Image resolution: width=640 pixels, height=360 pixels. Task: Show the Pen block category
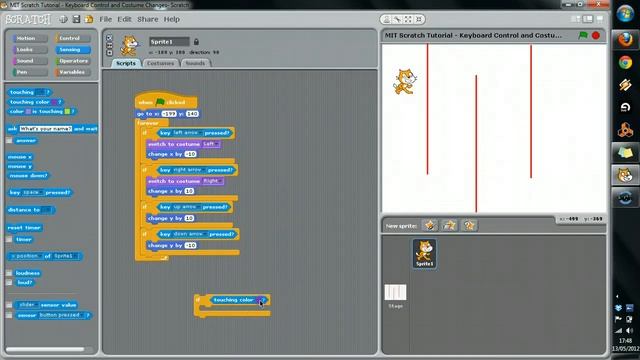click(x=30, y=72)
